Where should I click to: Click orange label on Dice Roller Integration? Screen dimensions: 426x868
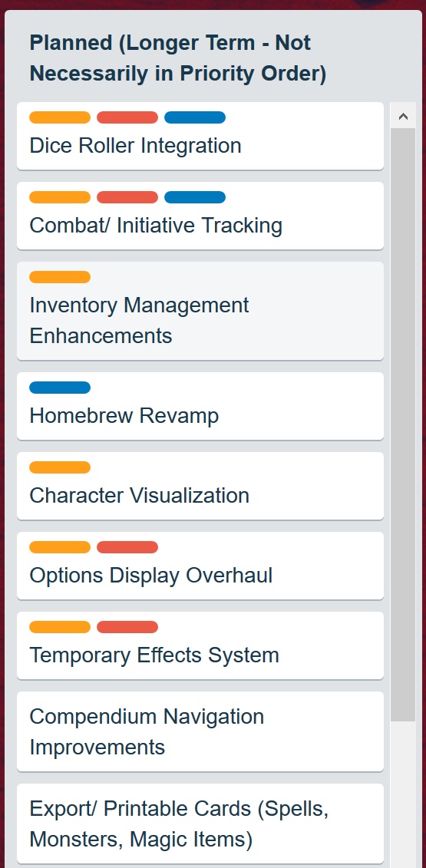click(x=60, y=117)
